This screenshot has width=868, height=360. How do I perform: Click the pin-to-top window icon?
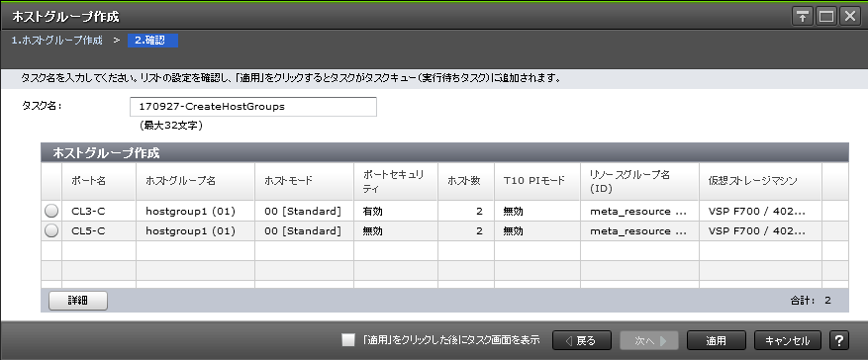(x=802, y=17)
